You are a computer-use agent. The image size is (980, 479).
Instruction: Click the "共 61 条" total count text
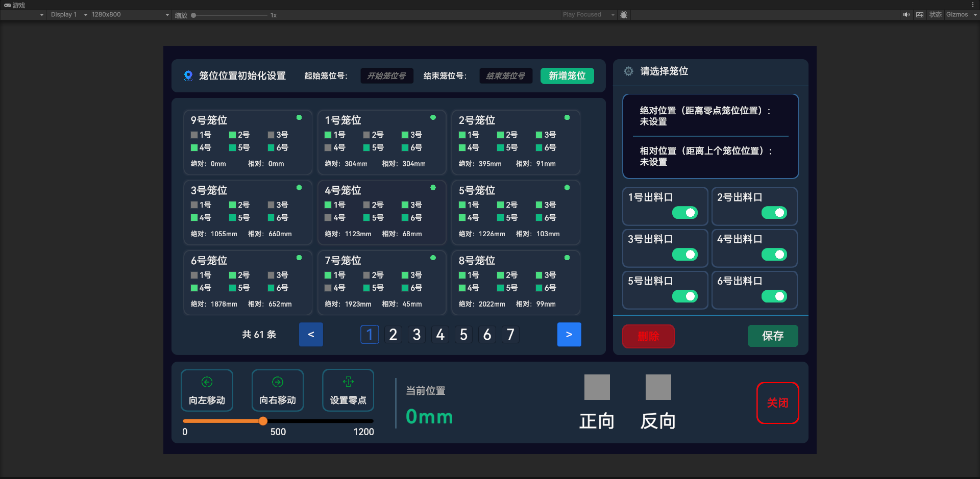(x=259, y=335)
